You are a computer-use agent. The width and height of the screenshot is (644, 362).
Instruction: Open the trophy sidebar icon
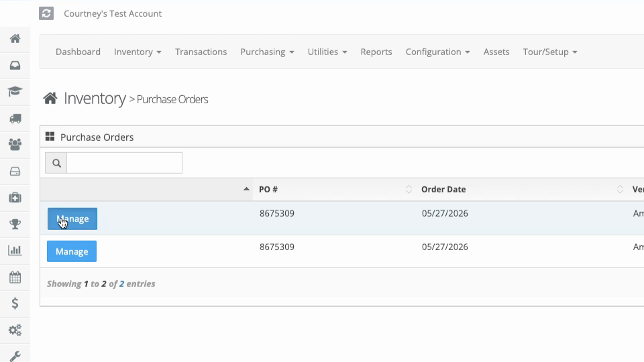[x=15, y=224]
